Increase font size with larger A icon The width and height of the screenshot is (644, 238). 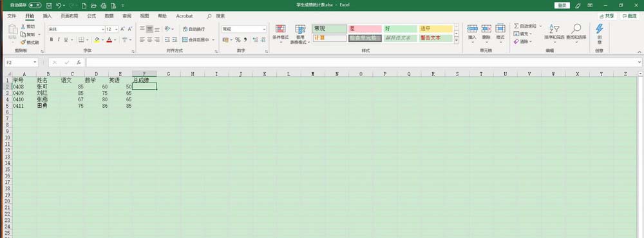tap(122, 29)
